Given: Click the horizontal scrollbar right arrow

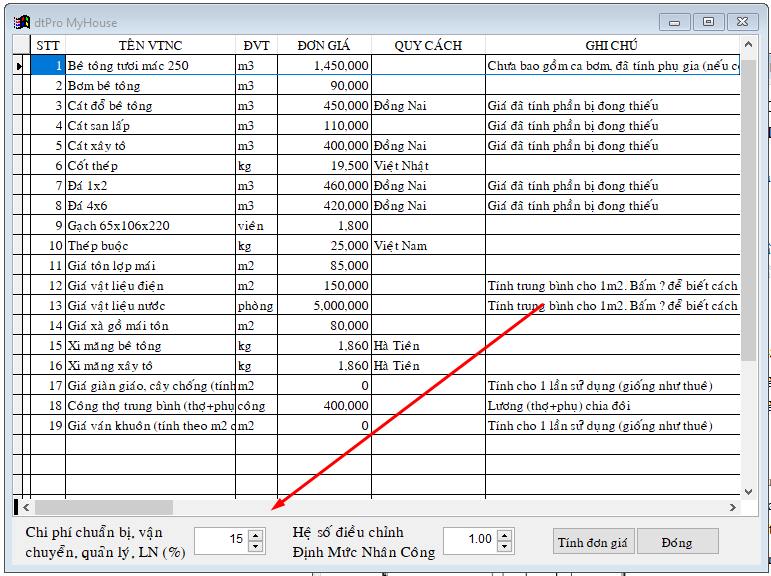Looking at the screenshot, I should tap(729, 507).
